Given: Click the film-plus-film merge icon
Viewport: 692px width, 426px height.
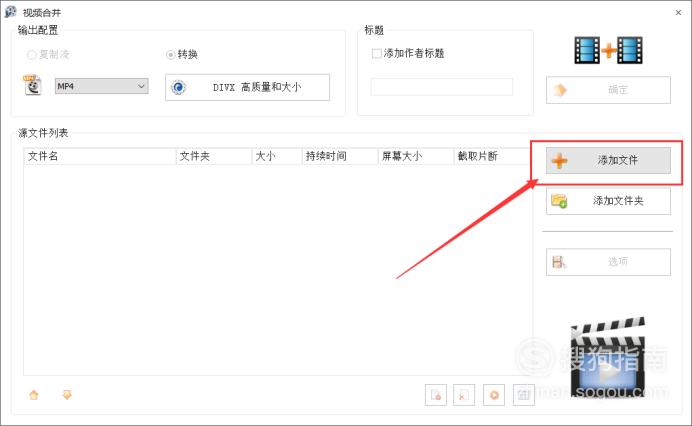Looking at the screenshot, I should pos(609,50).
